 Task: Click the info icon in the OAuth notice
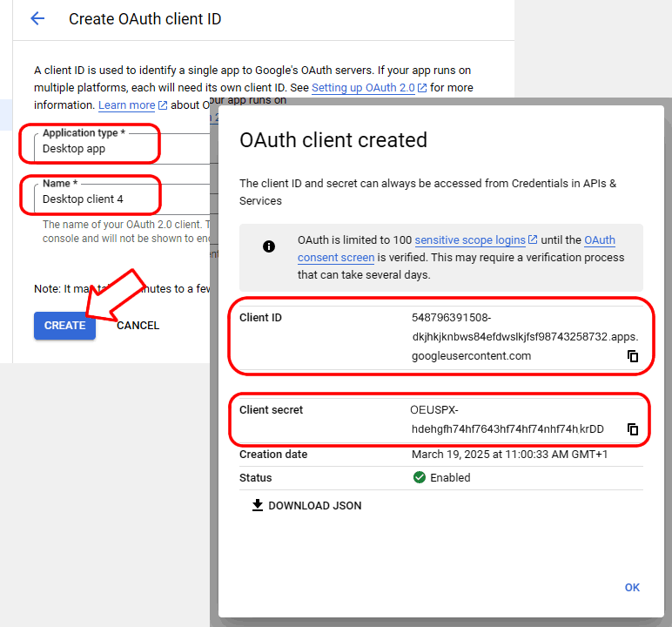pos(269,246)
